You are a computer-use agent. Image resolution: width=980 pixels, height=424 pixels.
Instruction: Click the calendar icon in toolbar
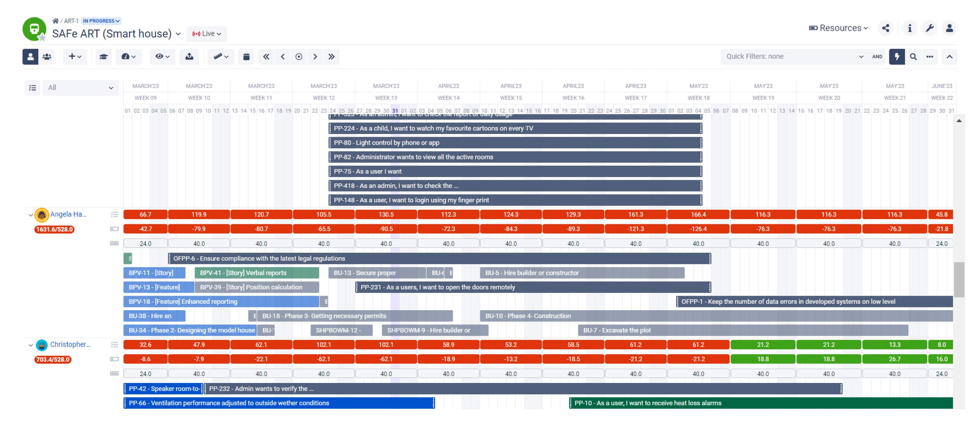pos(247,57)
